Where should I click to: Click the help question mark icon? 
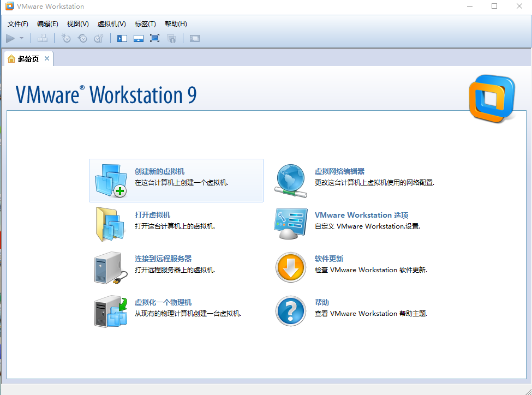pos(291,311)
